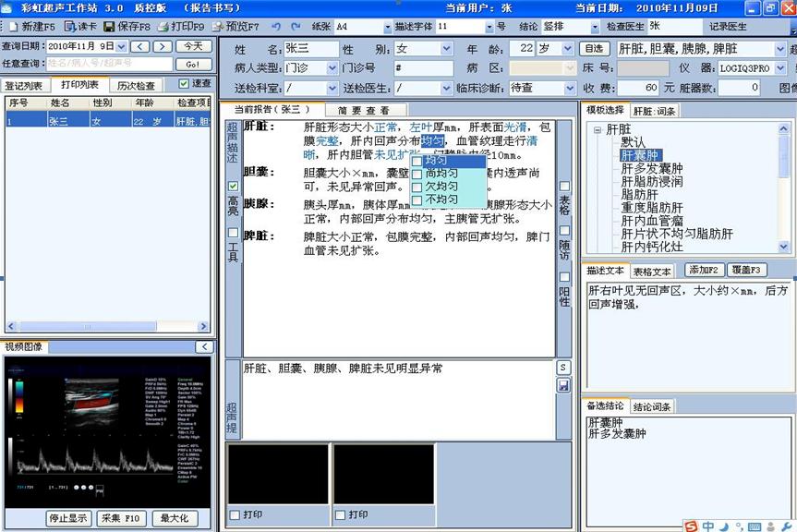Image resolution: width=797 pixels, height=532 pixels.
Task: Click the Sogou input method S icon
Action: pos(691,526)
